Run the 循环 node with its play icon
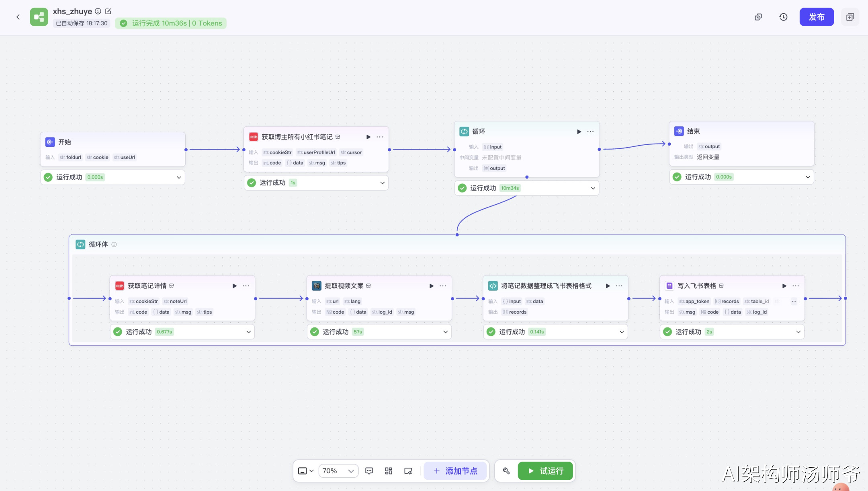The height and width of the screenshot is (491, 868). [579, 131]
